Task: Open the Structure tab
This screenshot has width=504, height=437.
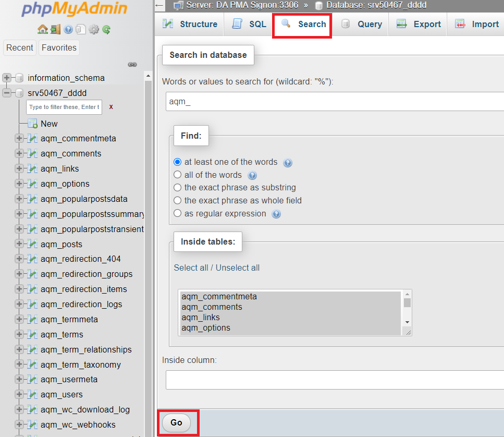Action: 190,24
